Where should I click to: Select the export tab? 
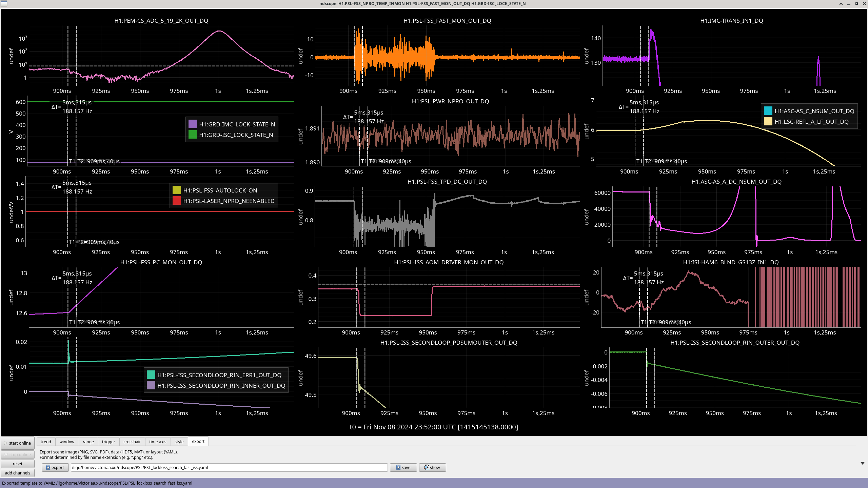[198, 441]
